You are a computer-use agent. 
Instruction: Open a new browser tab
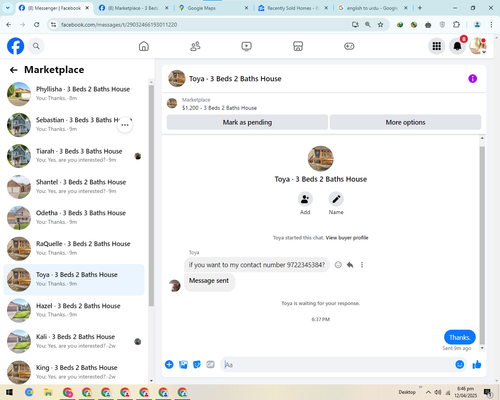pyautogui.click(x=420, y=8)
